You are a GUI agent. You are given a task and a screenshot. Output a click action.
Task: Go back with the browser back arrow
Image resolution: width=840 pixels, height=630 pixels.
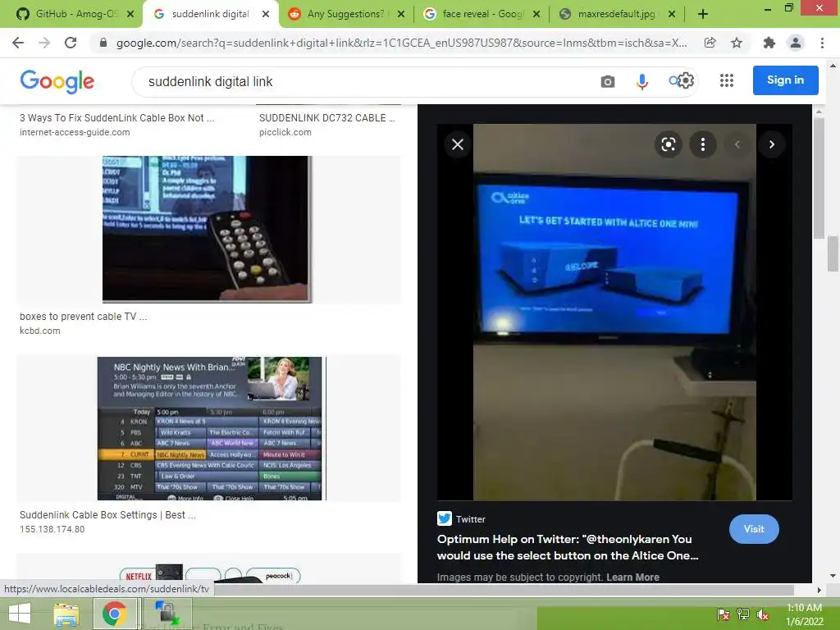click(x=18, y=43)
